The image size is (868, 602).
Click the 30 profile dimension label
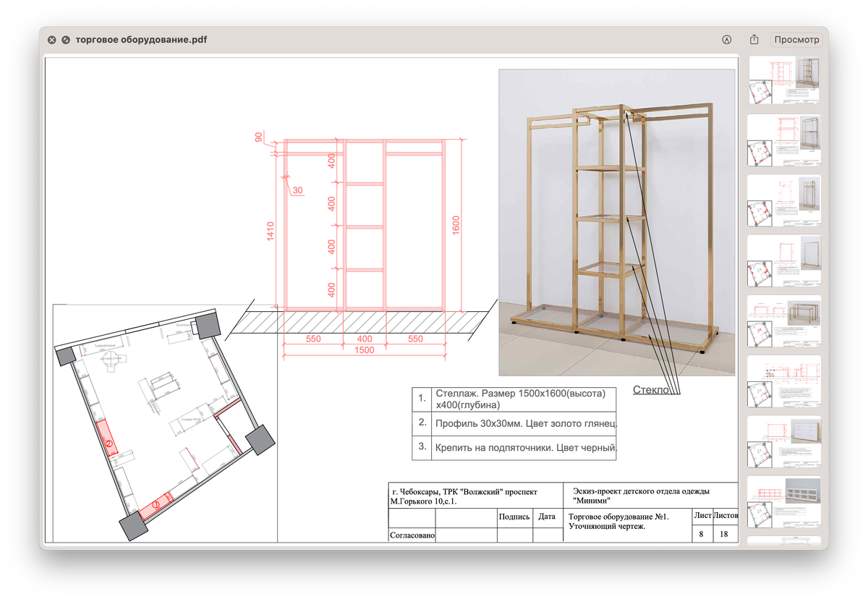[298, 191]
